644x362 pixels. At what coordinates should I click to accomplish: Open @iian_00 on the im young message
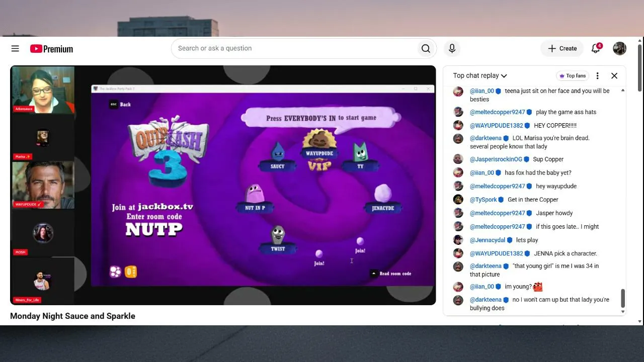482,287
